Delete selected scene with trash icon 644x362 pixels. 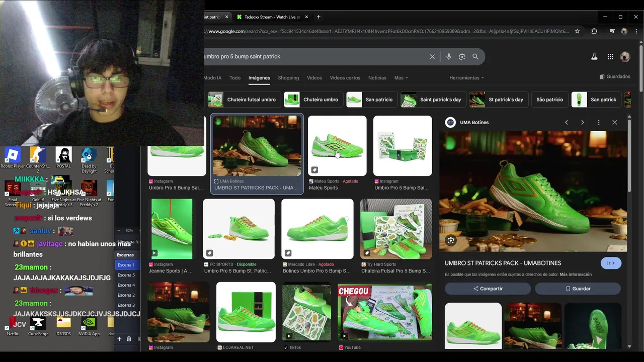pos(129,339)
